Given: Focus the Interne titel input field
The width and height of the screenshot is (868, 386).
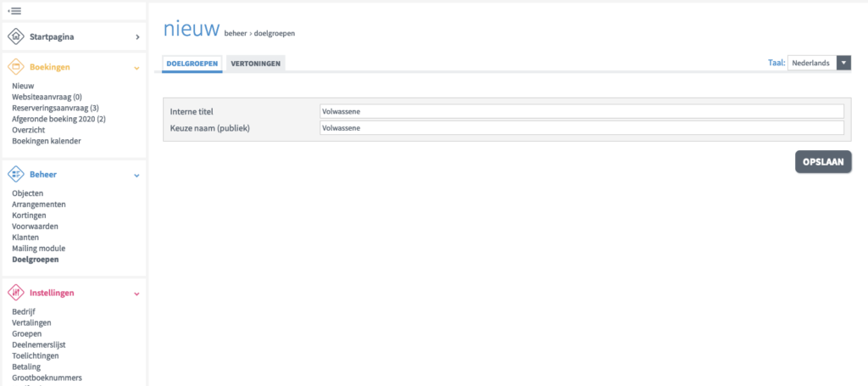Looking at the screenshot, I should click(x=581, y=111).
